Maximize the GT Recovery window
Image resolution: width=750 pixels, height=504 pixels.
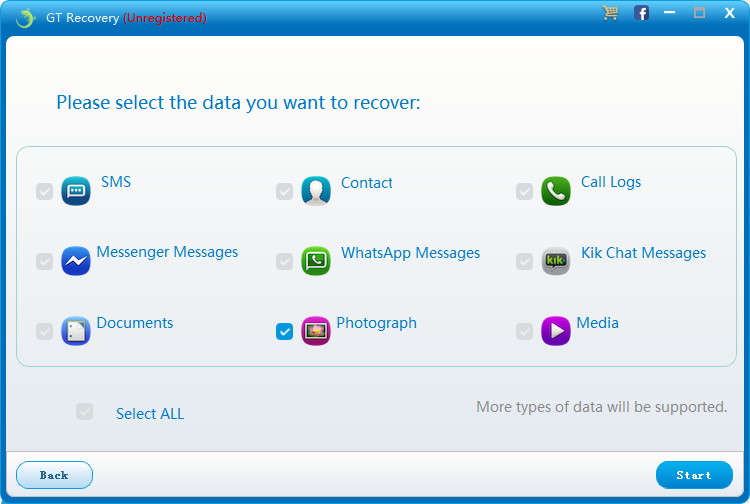pyautogui.click(x=699, y=13)
